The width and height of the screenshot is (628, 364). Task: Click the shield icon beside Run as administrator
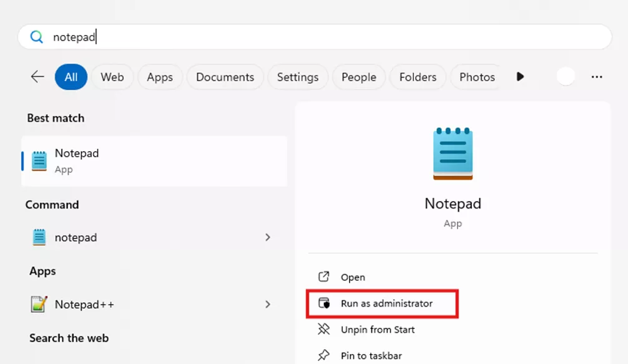click(x=323, y=303)
